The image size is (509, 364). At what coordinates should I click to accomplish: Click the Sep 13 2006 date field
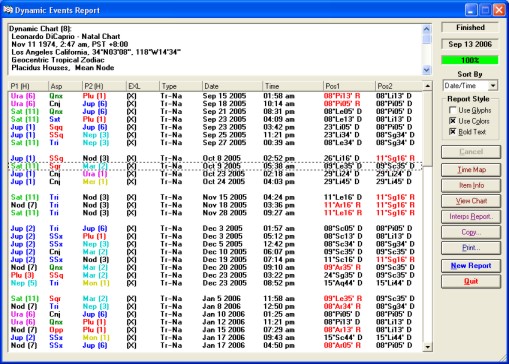click(x=470, y=44)
